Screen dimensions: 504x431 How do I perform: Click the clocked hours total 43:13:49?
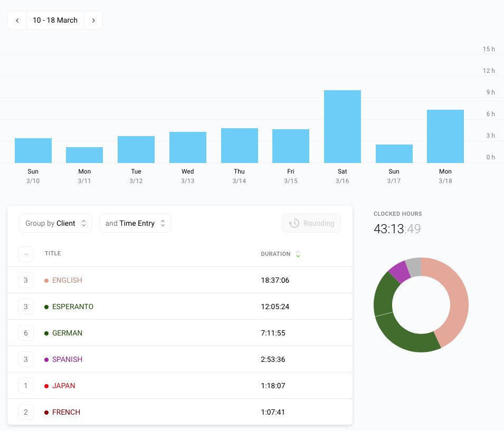(x=397, y=229)
